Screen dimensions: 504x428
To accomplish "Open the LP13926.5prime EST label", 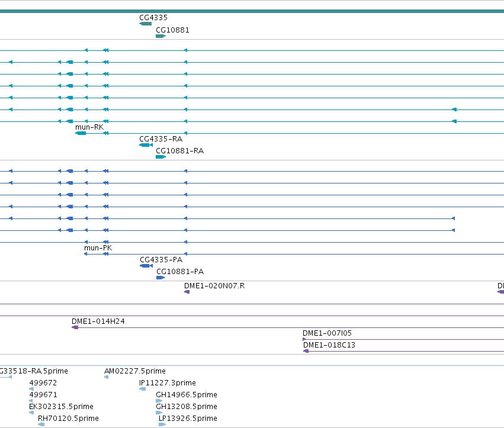I will (x=188, y=419).
